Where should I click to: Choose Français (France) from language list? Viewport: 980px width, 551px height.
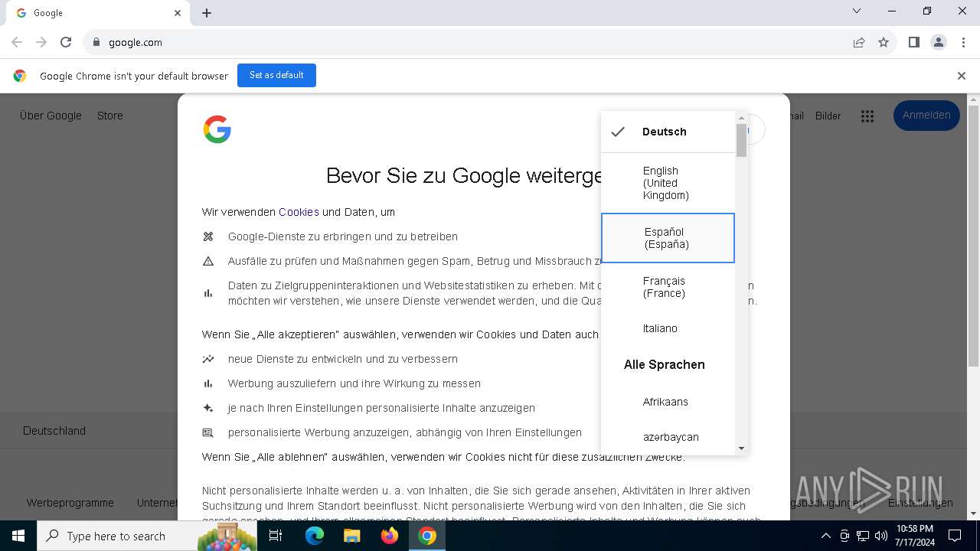(668, 287)
